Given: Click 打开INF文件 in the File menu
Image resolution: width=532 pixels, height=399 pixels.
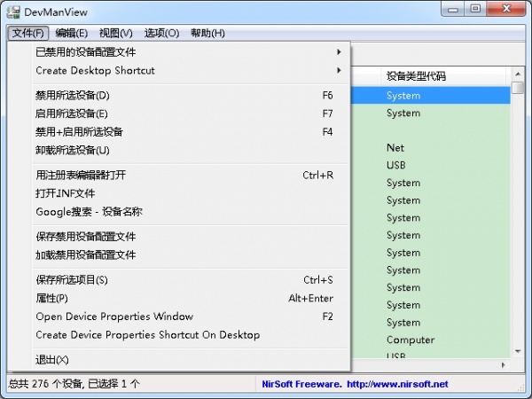Looking at the screenshot, I should pos(66,193).
